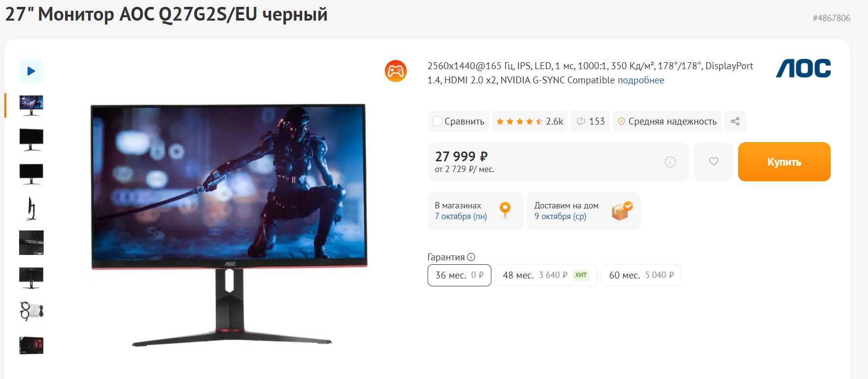Show the cables accessories thumbnail
868x379 pixels.
31,311
